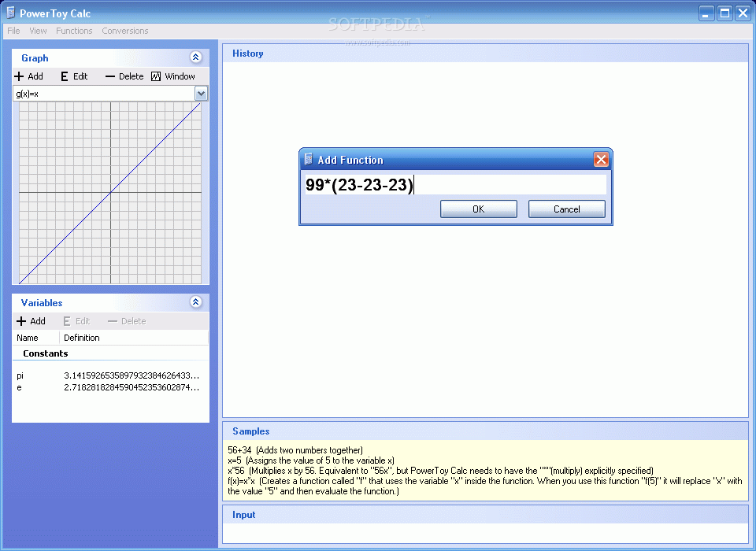
Task: Open the Conversions menu
Action: click(124, 31)
